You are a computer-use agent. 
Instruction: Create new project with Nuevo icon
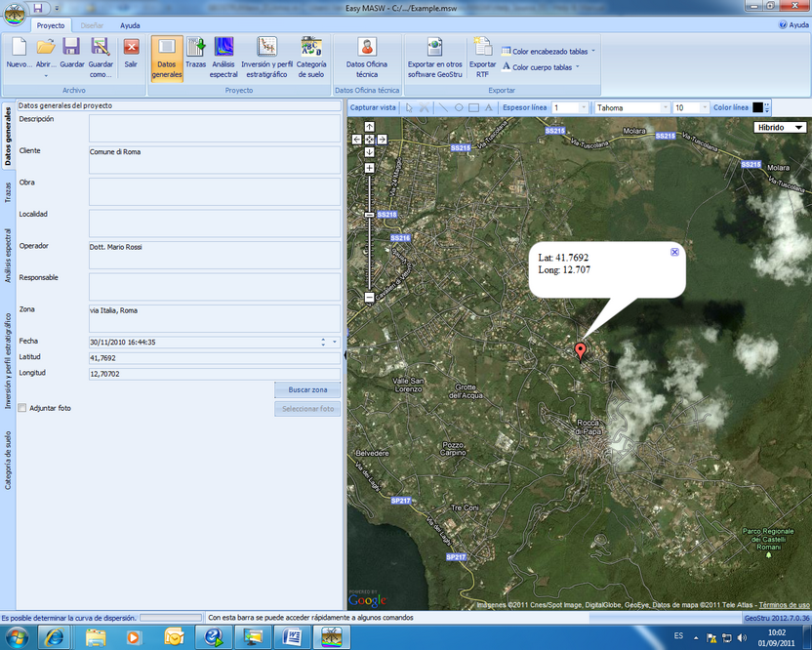tap(20, 54)
